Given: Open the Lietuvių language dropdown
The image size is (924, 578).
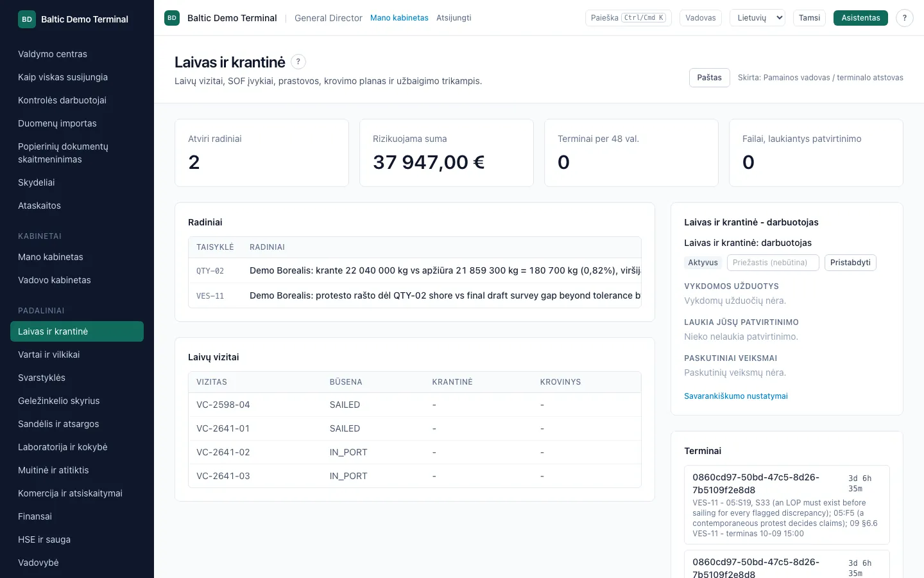Looking at the screenshot, I should [757, 18].
